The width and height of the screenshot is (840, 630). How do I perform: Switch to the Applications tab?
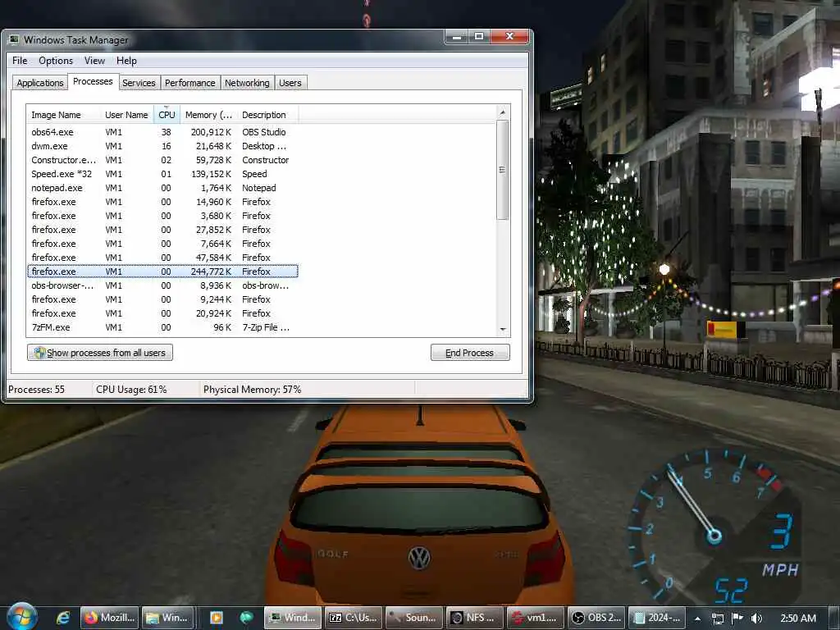coord(40,83)
